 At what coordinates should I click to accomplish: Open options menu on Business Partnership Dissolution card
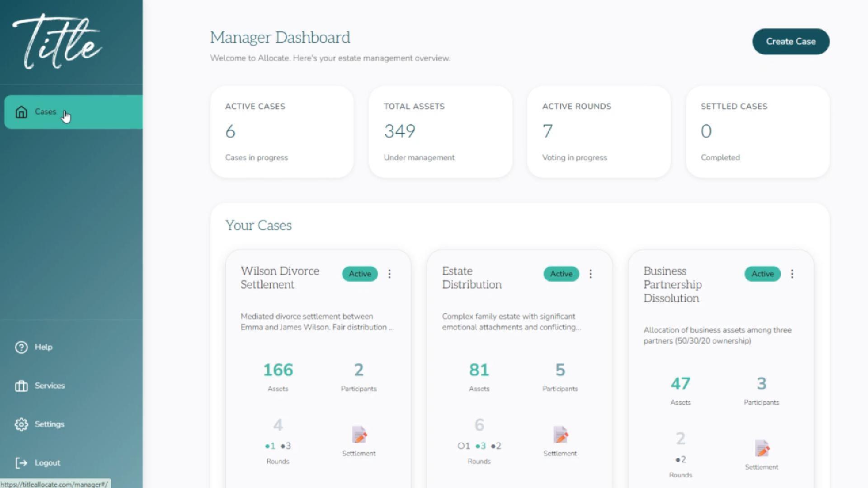[792, 273]
